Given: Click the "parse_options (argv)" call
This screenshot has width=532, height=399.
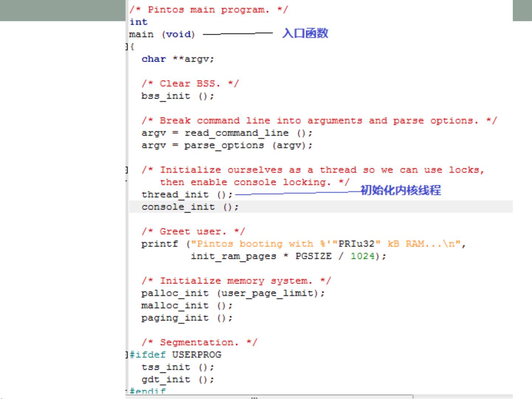Looking at the screenshot, I should pos(245,145).
